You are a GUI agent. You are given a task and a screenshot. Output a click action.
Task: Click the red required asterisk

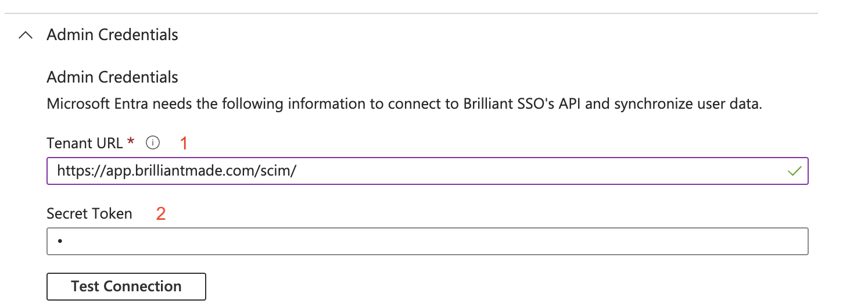[131, 141]
